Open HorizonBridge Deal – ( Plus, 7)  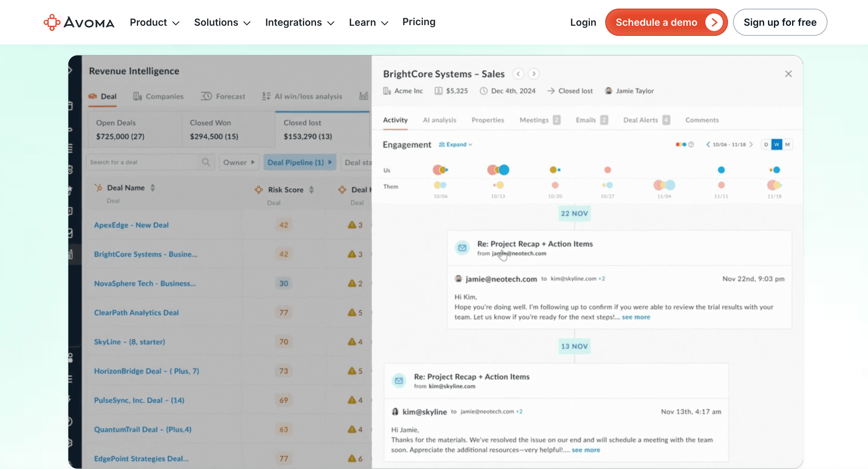[147, 371]
